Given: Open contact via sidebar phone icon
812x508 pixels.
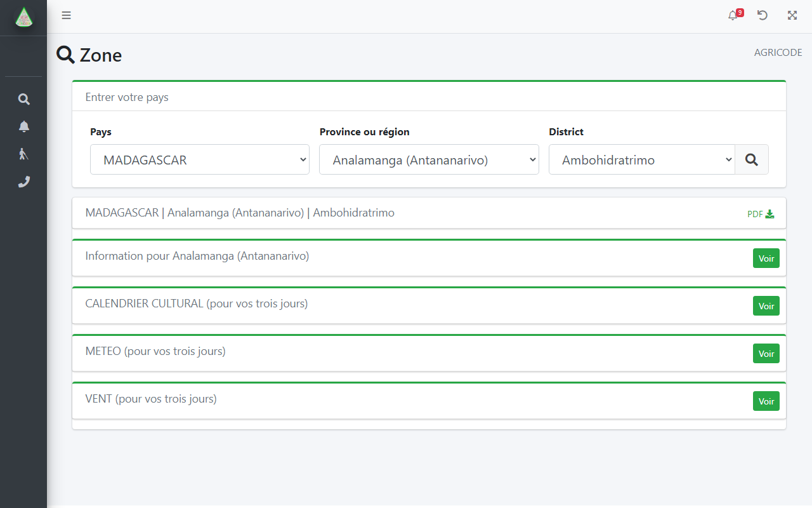Looking at the screenshot, I should coord(23,182).
